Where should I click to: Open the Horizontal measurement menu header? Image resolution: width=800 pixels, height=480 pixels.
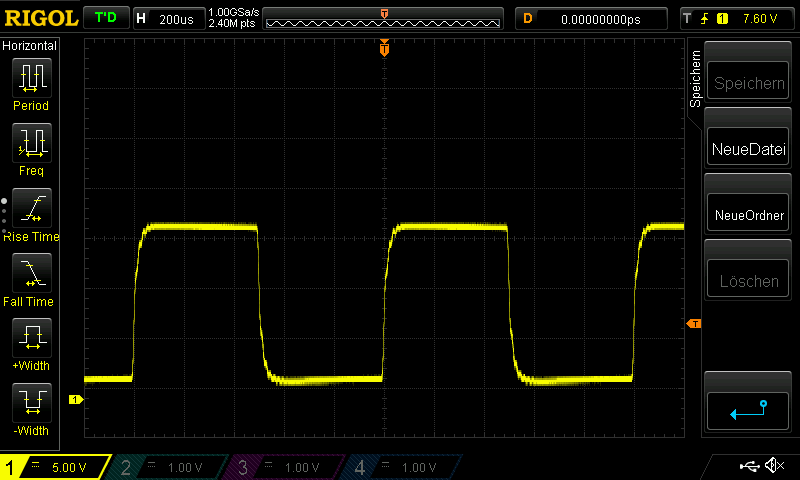coord(30,46)
